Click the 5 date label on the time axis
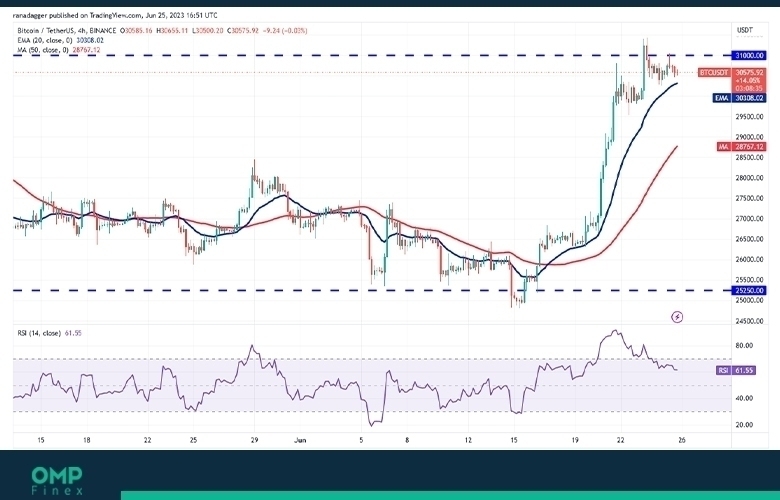This screenshot has width=780, height=500. (361, 440)
